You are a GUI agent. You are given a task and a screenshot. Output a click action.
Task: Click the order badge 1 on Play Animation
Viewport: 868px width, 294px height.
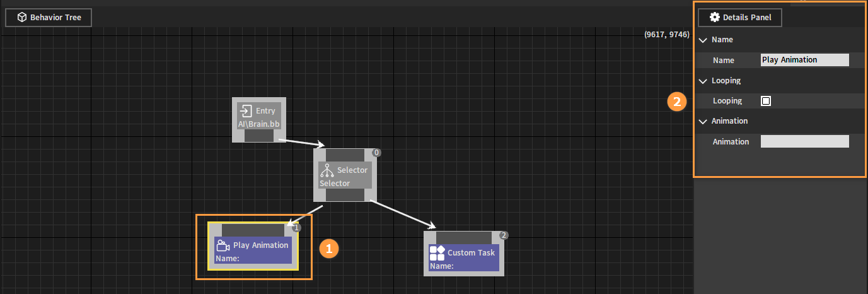point(297,228)
